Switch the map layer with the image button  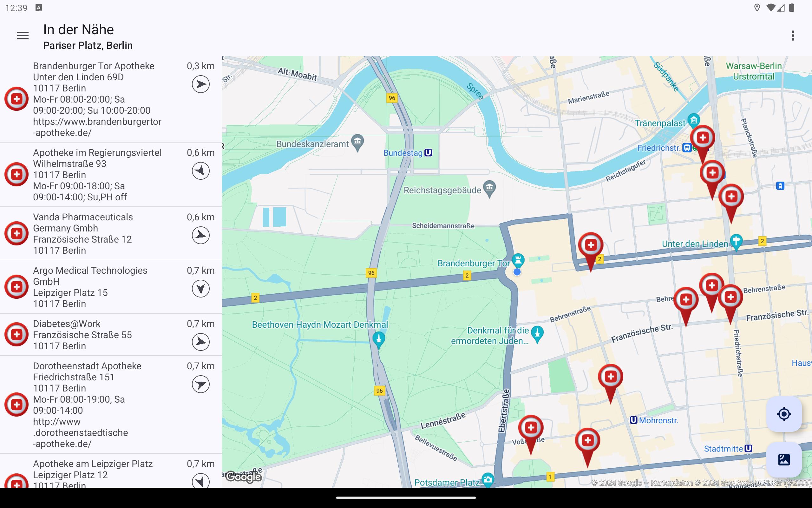[x=784, y=459]
